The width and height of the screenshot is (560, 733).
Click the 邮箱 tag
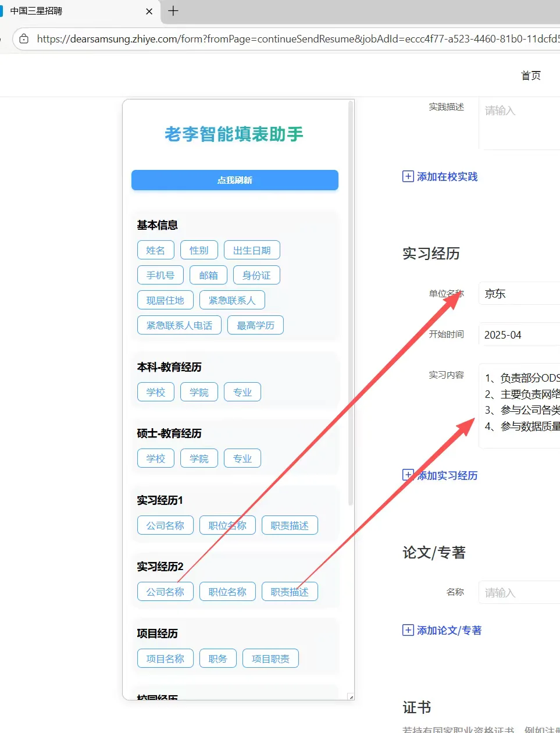point(208,275)
